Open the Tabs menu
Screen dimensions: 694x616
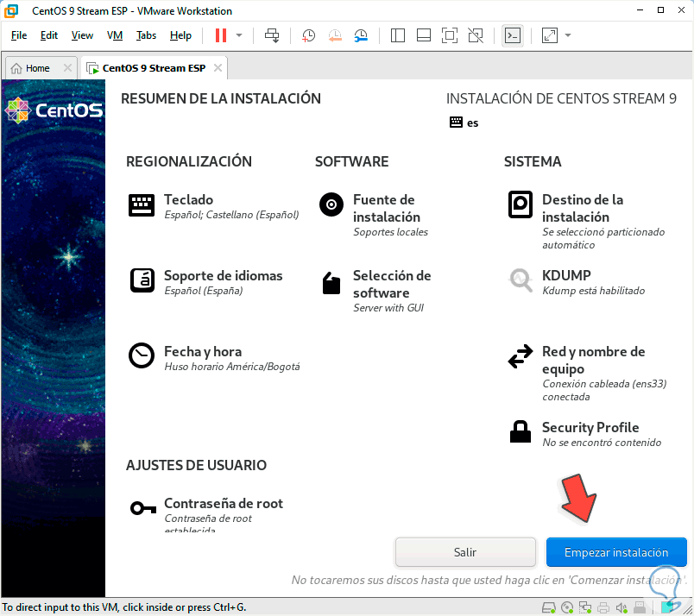[x=146, y=35]
